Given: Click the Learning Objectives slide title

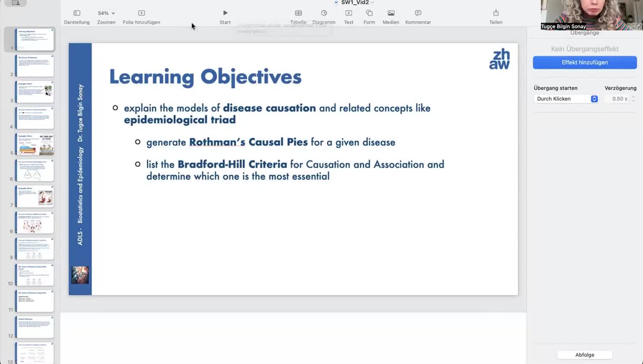Looking at the screenshot, I should tap(205, 77).
